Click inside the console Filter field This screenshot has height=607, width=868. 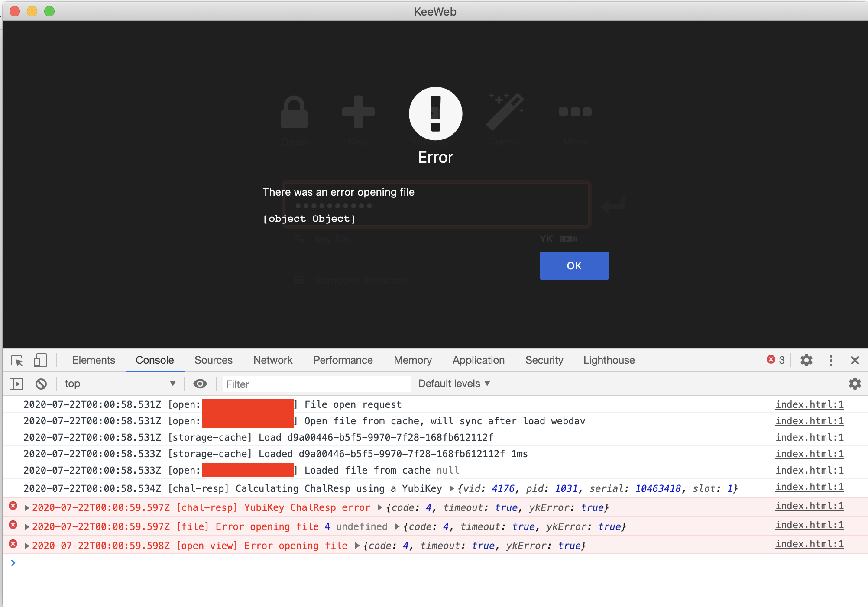click(316, 384)
